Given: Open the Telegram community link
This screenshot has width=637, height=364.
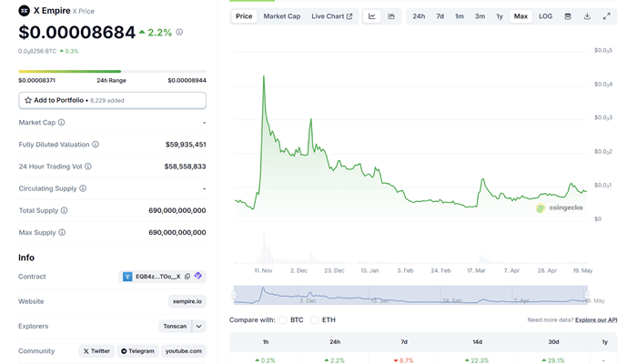Looking at the screenshot, I should point(137,351).
